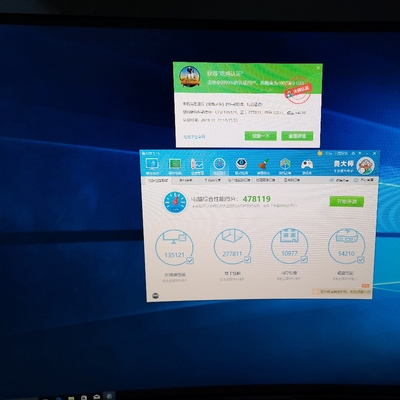Image resolution: width=400 pixels, height=400 pixels.
Task: Click the Ludashi mascot avatar
Action: [x=365, y=166]
